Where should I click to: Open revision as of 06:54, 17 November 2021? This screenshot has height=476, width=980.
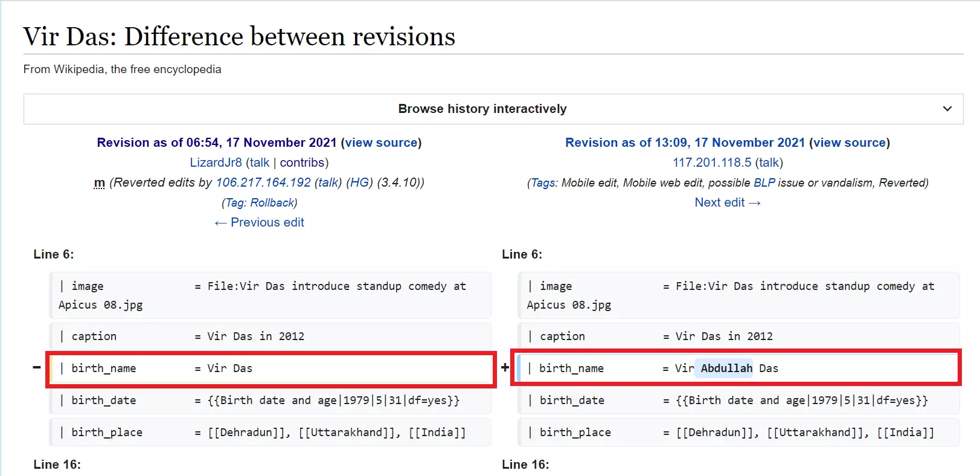216,143
